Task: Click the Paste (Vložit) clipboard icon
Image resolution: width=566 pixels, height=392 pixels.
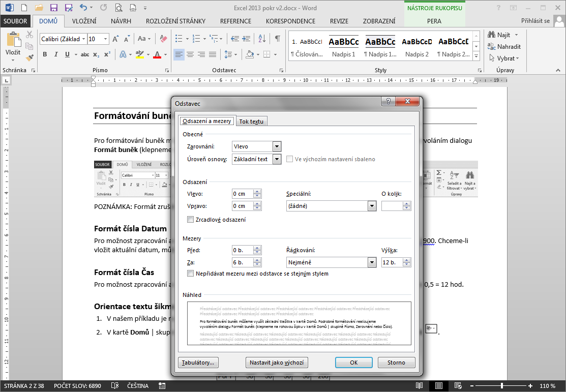Action: tap(13, 39)
